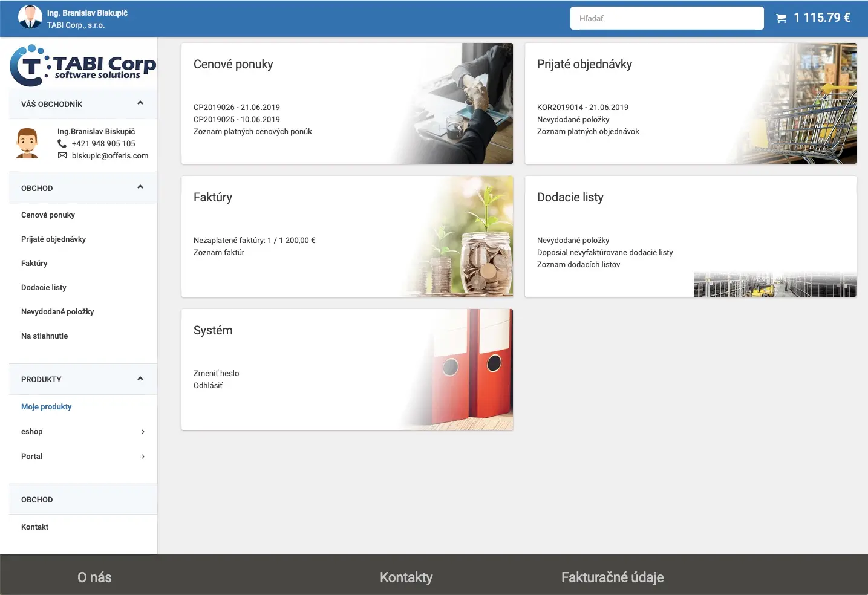This screenshot has height=595, width=868.
Task: Click the Hľadať search field
Action: click(x=667, y=18)
